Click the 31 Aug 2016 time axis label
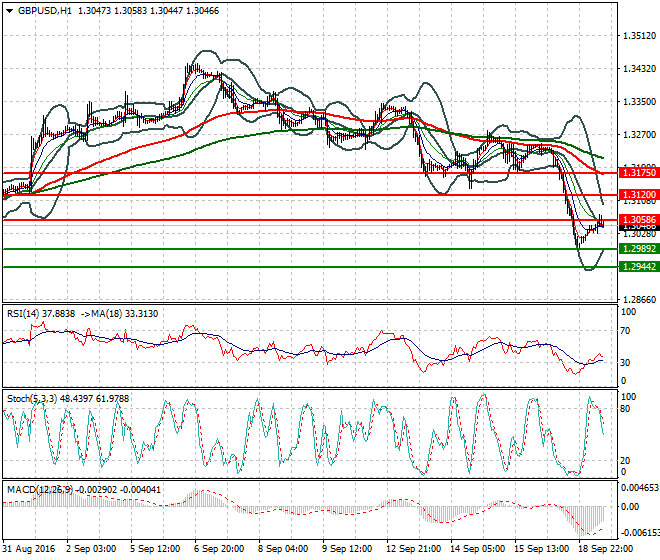The height and width of the screenshot is (560, 660). [x=29, y=549]
